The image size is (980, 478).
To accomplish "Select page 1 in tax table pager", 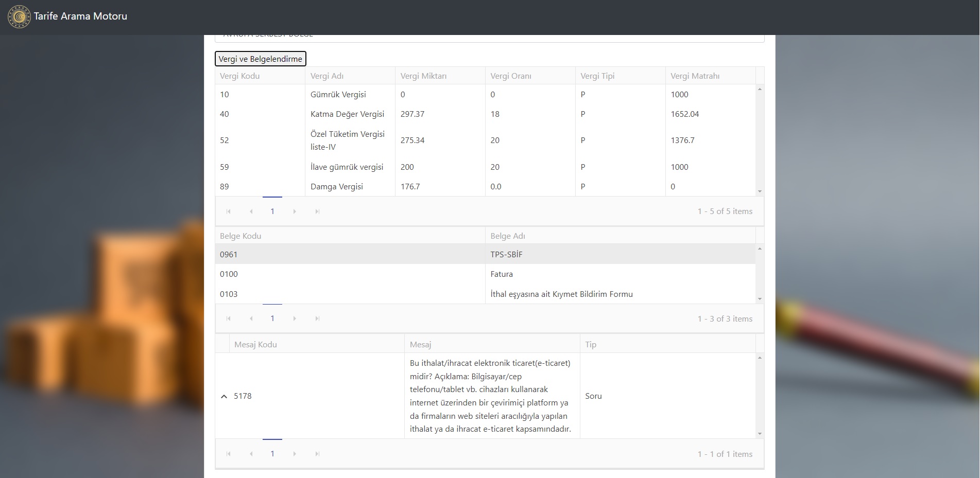I will [272, 211].
